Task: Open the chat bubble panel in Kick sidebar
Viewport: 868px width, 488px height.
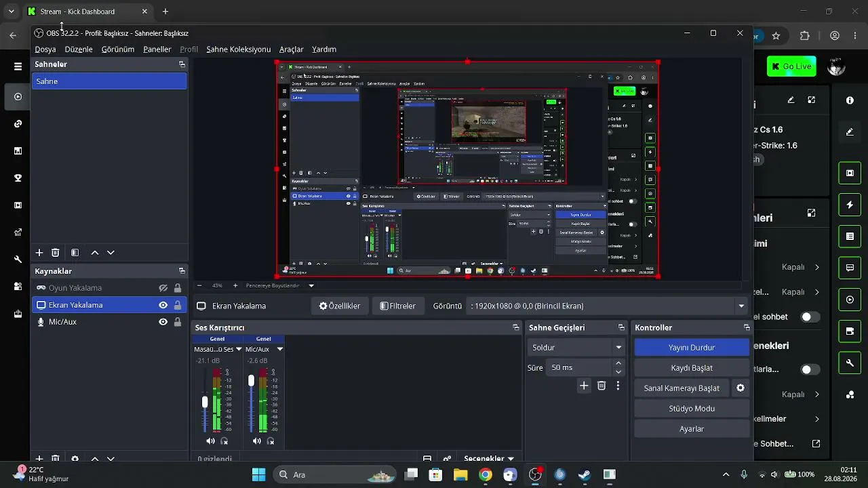Action: pos(850,268)
